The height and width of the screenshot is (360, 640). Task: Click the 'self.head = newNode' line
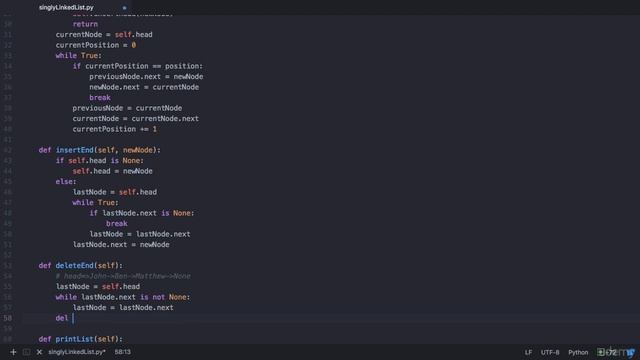click(113, 171)
